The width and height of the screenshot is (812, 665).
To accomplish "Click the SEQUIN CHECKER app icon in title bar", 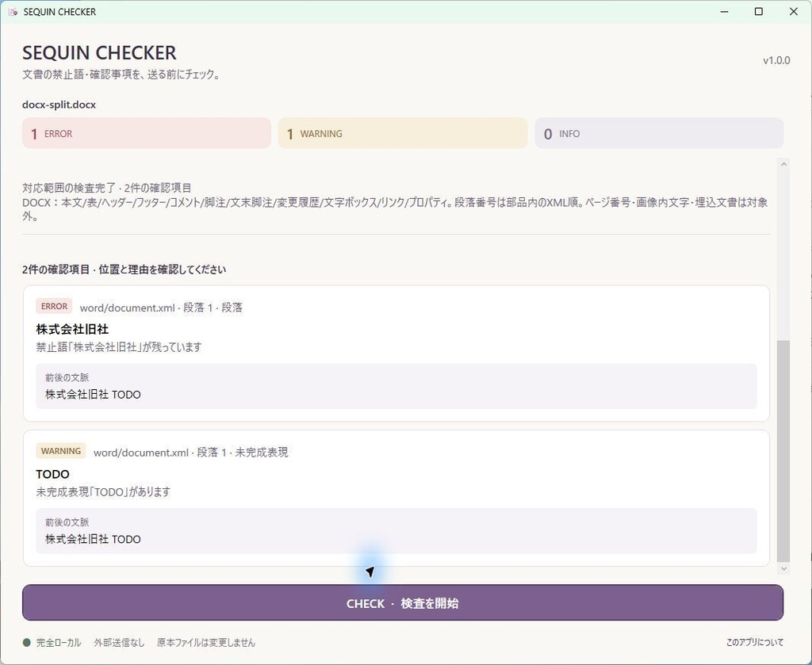I will pos(13,11).
